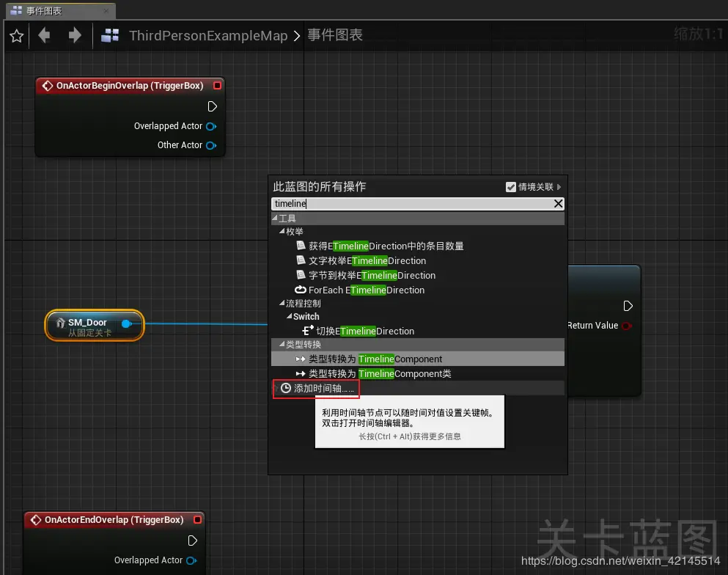Click the Return Value red pin

pyautogui.click(x=626, y=326)
